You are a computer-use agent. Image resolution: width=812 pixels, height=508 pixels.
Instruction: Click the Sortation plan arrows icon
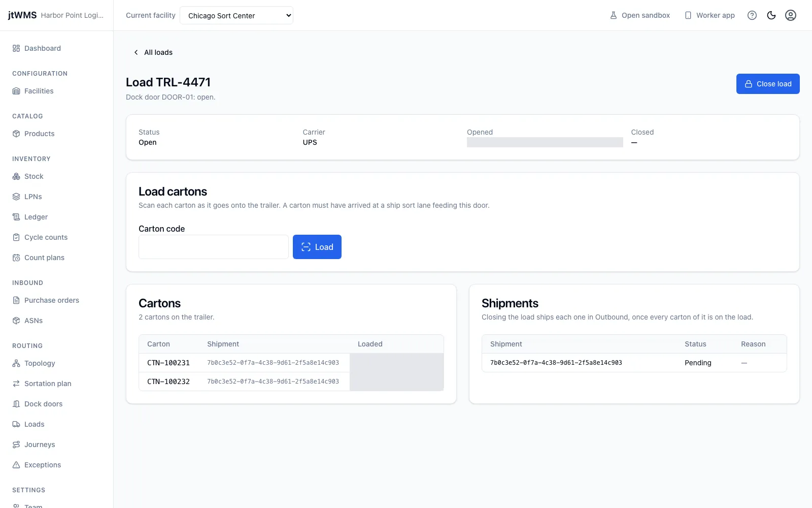coord(16,384)
